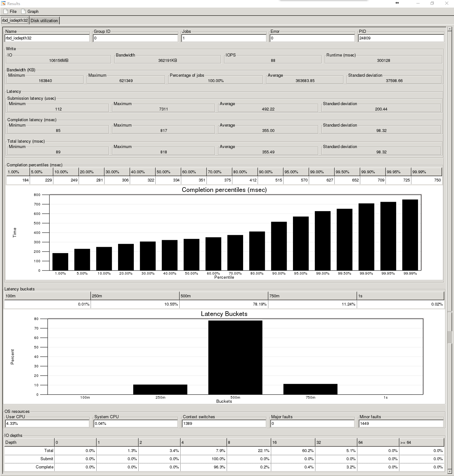Click the Graph menu document icon
Viewport: 454px width, 476px height.
point(23,11)
